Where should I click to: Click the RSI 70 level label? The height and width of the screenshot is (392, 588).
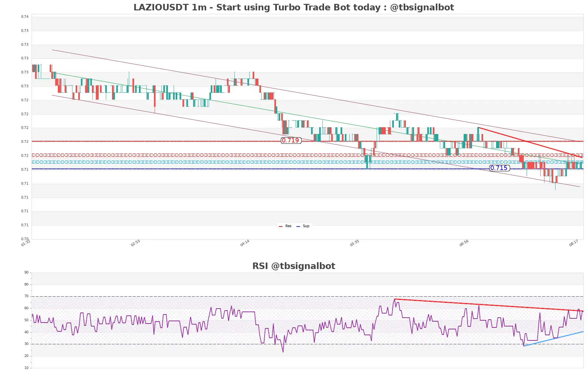pos(26,296)
